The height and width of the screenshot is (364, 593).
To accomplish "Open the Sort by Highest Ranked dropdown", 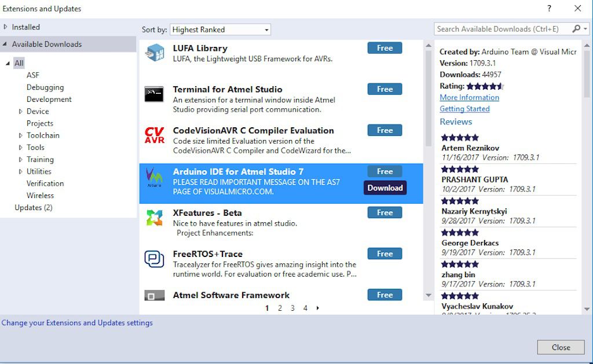I will pos(220,30).
